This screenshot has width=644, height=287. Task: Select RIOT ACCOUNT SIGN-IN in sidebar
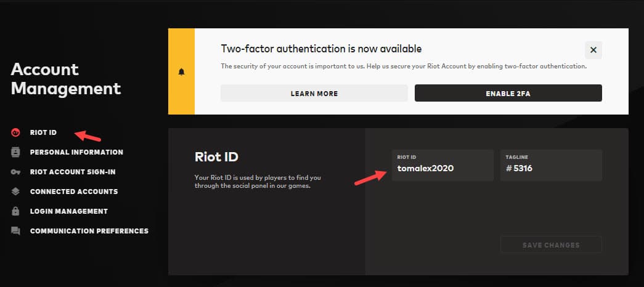73,172
